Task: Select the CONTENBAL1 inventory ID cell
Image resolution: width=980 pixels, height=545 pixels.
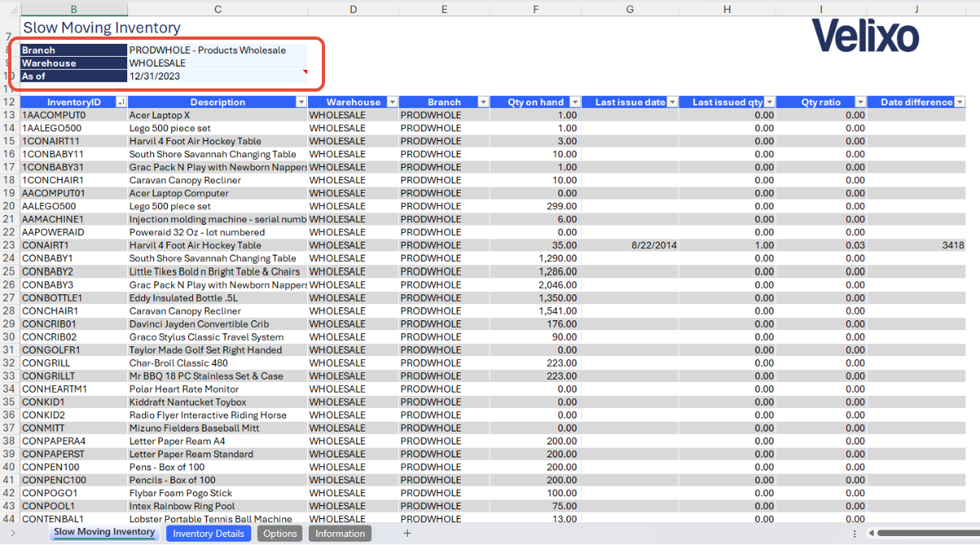Action: point(74,519)
